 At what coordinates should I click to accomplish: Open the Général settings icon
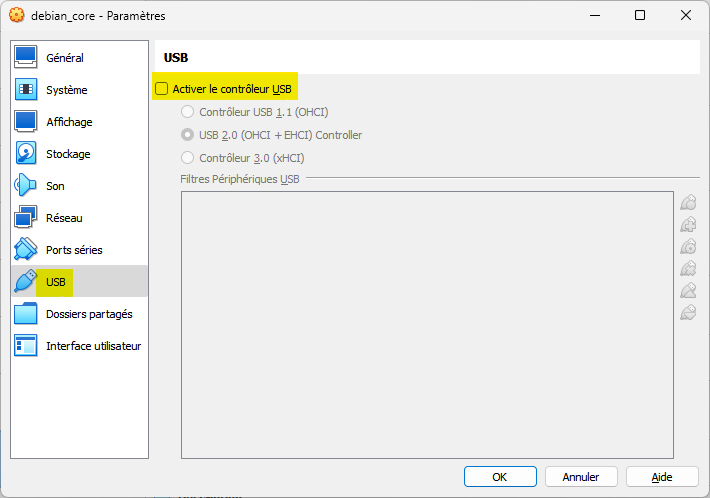pos(25,57)
